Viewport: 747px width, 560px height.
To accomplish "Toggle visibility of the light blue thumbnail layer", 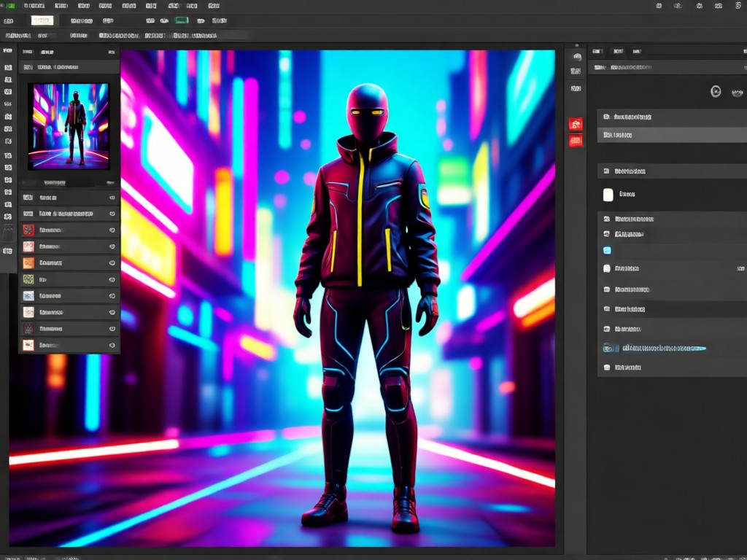I will click(x=112, y=296).
